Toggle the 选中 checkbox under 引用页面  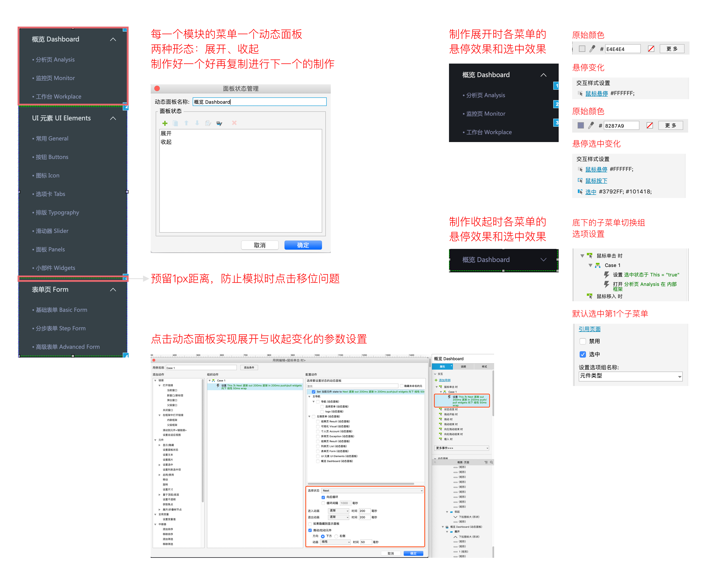click(583, 355)
